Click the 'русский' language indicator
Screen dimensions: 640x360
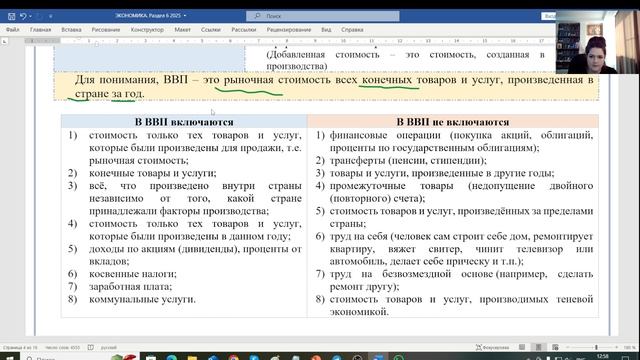point(109,348)
